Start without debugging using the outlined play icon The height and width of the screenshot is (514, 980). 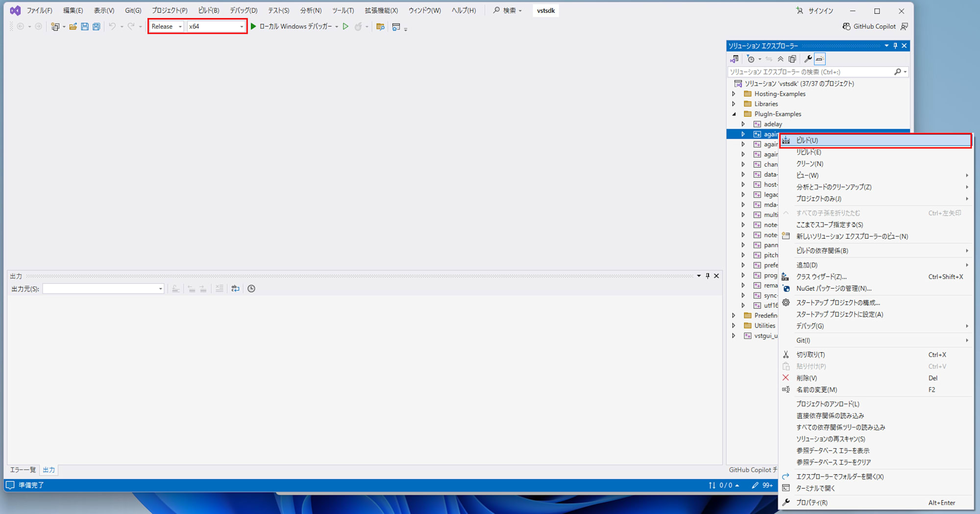click(x=345, y=26)
